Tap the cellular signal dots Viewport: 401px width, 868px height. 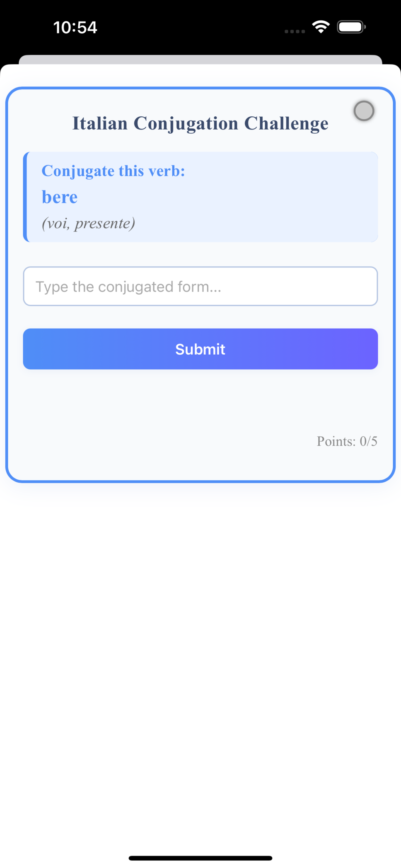295,31
